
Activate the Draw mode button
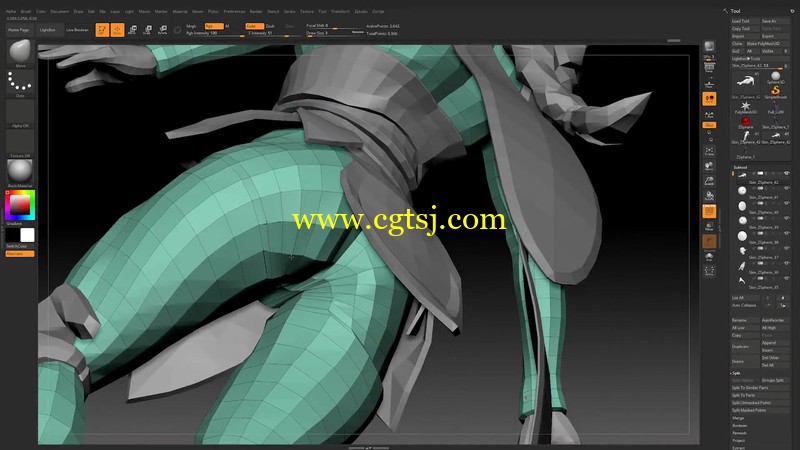point(117,30)
